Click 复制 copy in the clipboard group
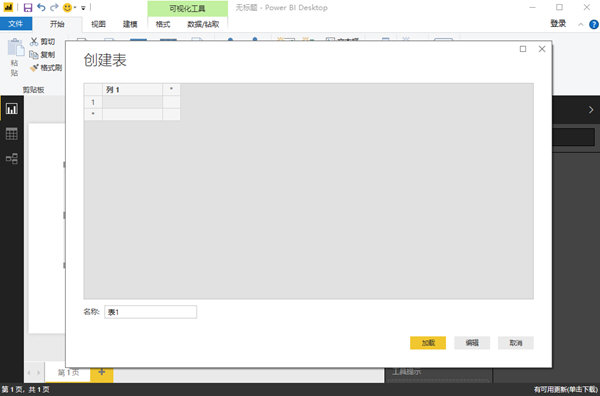The image size is (600, 396). click(43, 55)
